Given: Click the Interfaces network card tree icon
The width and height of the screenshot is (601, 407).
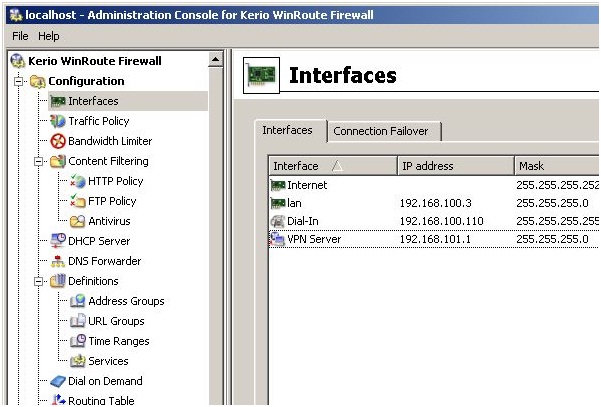Looking at the screenshot, I should click(x=58, y=102).
